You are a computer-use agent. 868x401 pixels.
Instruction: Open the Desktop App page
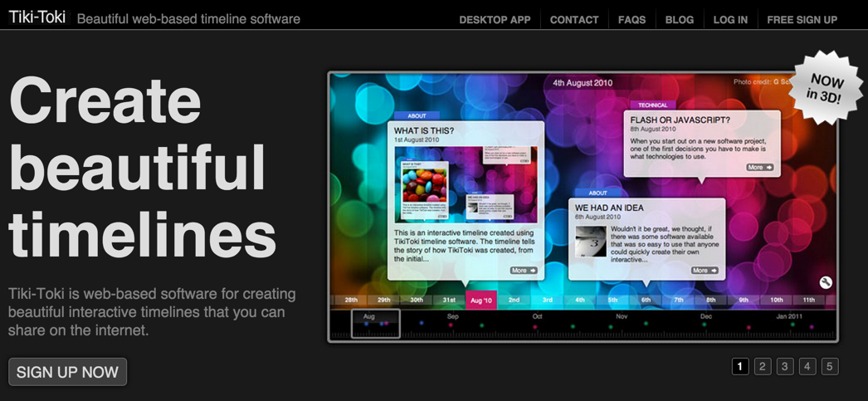coord(495,20)
